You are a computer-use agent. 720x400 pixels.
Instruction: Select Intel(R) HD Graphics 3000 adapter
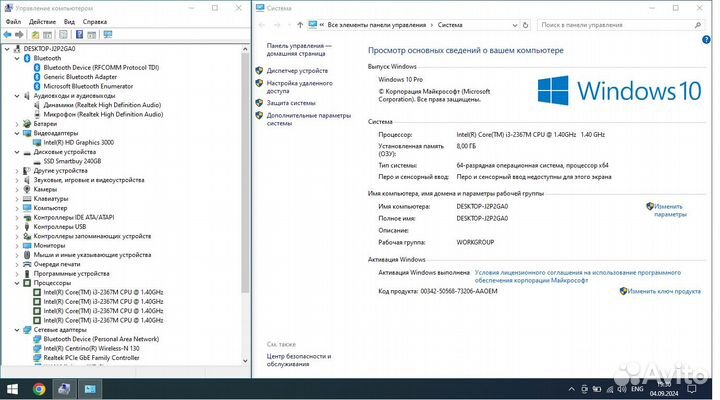coord(79,142)
